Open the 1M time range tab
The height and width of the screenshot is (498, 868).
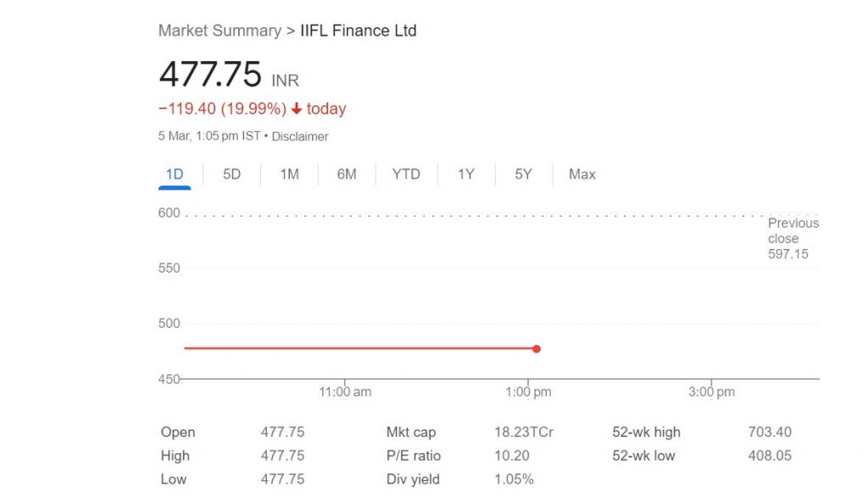click(x=289, y=174)
